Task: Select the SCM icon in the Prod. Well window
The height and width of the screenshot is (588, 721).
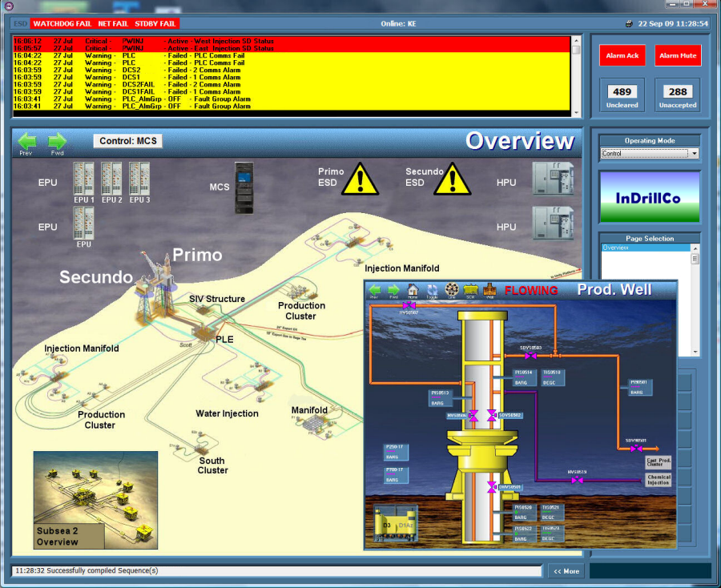Action: [471, 290]
